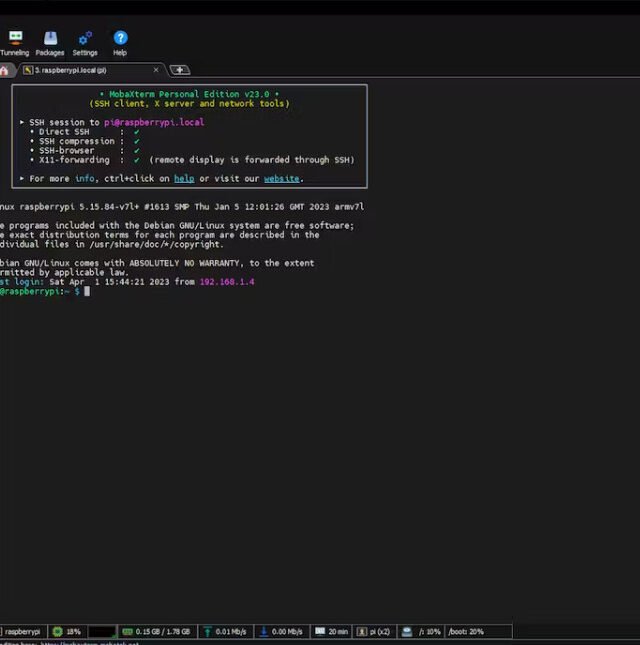The image size is (640, 645).
Task: Close the raspberrypi.local session tab
Action: click(156, 70)
